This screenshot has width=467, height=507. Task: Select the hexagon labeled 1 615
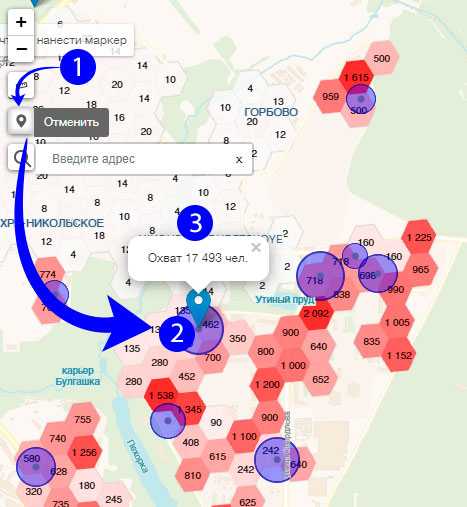[x=356, y=77]
